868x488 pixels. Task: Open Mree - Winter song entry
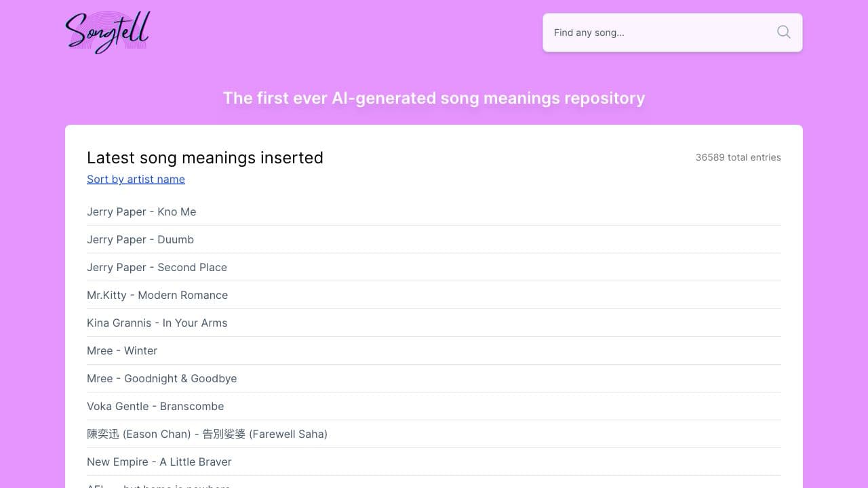pos(122,350)
